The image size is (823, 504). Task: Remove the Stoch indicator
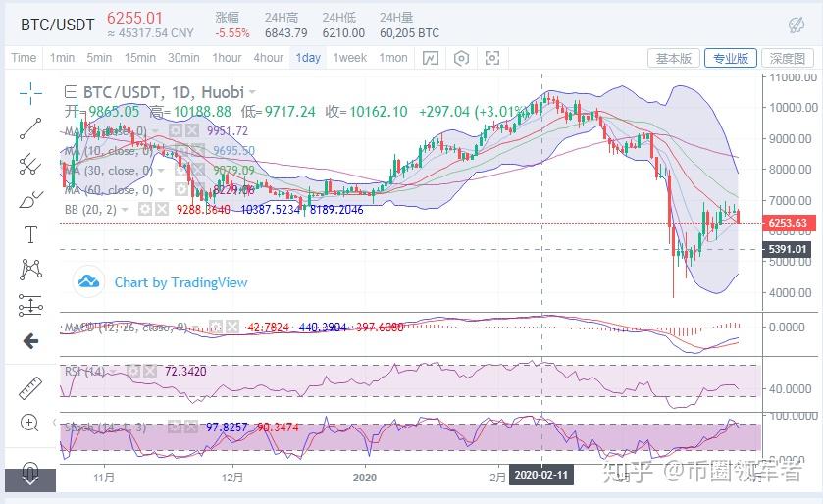(x=191, y=427)
